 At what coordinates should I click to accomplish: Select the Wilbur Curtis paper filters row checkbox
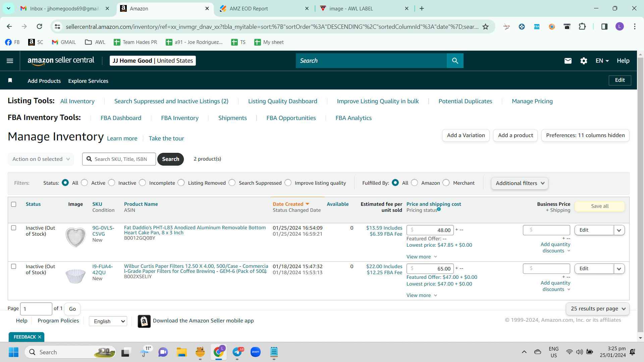(x=14, y=266)
